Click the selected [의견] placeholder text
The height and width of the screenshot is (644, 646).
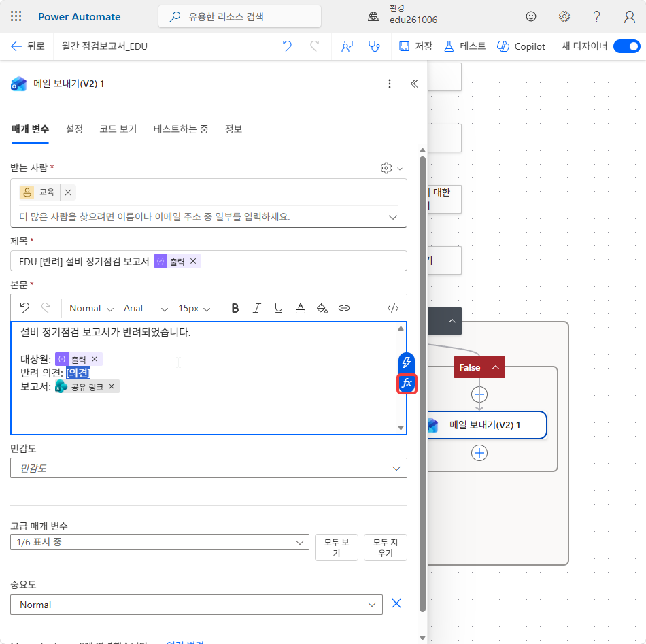78,373
